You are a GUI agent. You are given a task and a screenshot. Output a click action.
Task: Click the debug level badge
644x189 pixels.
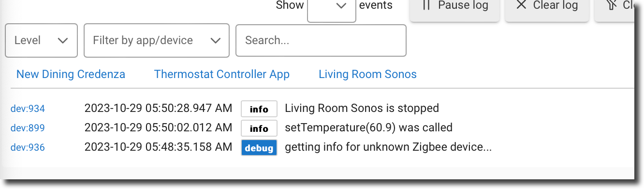coord(259,148)
